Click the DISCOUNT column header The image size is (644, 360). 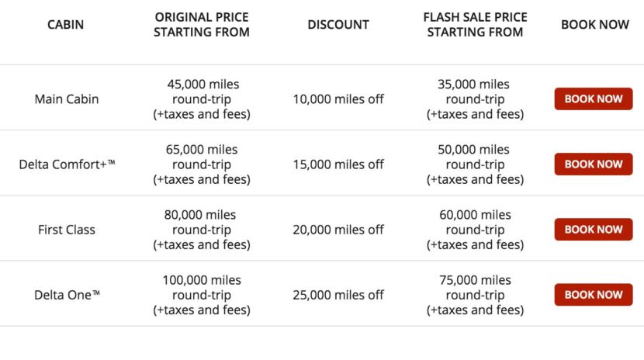[338, 25]
